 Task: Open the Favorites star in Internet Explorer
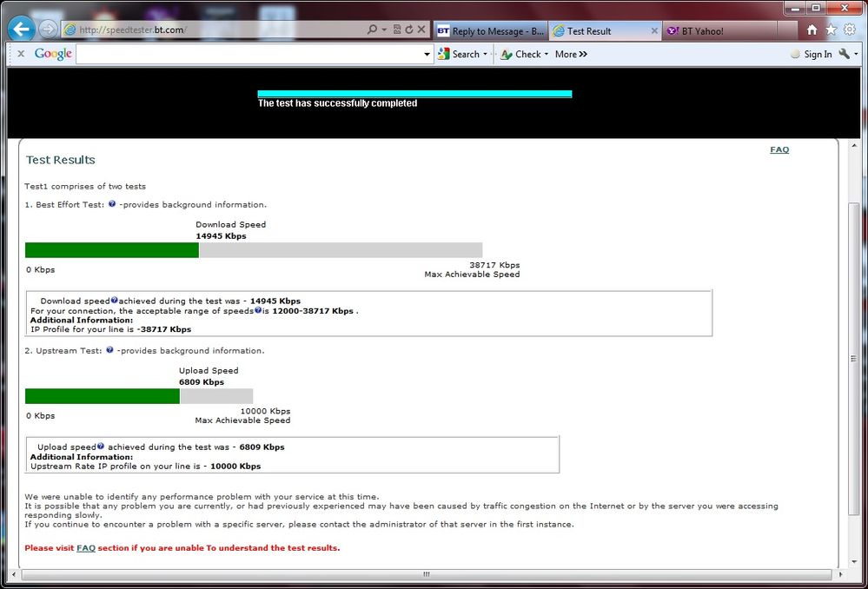coord(831,29)
